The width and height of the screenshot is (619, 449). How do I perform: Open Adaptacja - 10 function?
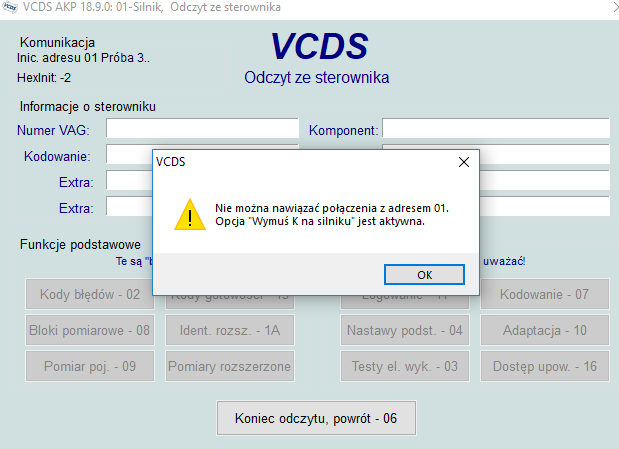tap(544, 330)
